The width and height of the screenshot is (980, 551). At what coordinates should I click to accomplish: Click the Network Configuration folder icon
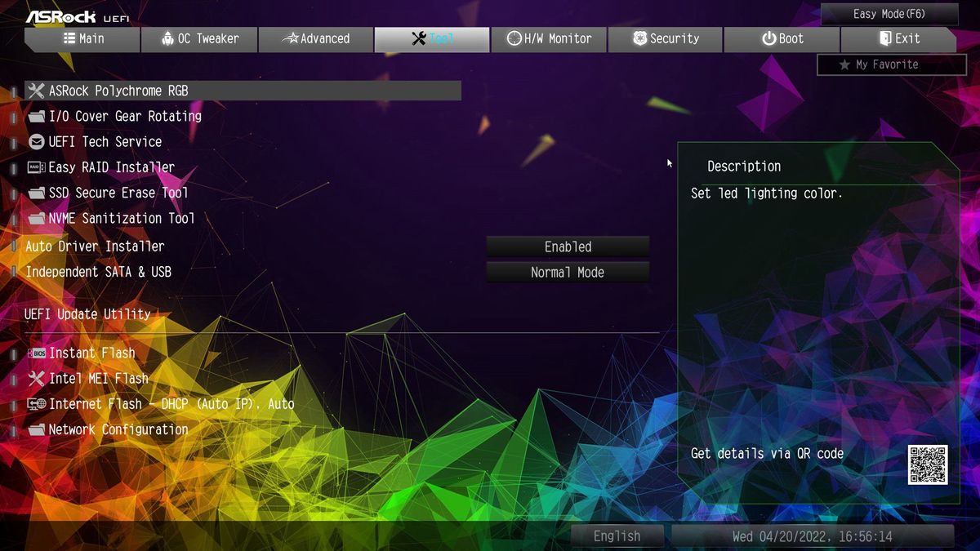click(36, 429)
